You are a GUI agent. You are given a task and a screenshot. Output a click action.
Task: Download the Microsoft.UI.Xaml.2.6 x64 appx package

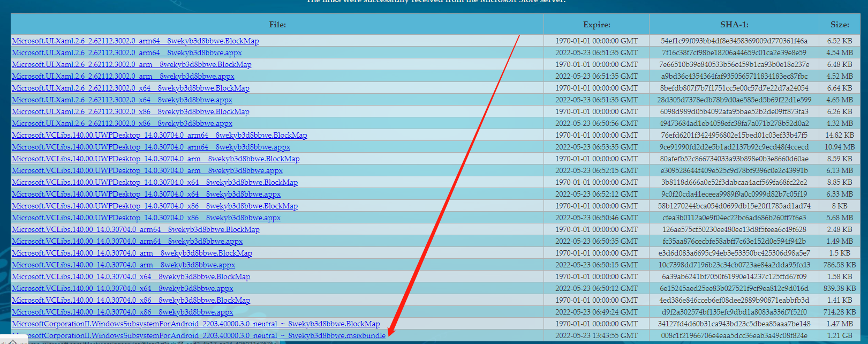[122, 100]
